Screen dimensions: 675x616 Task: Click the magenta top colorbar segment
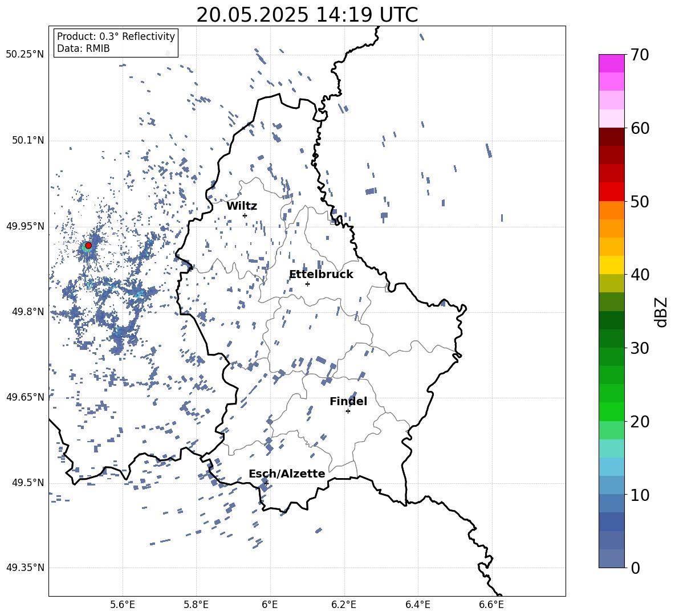click(x=611, y=64)
